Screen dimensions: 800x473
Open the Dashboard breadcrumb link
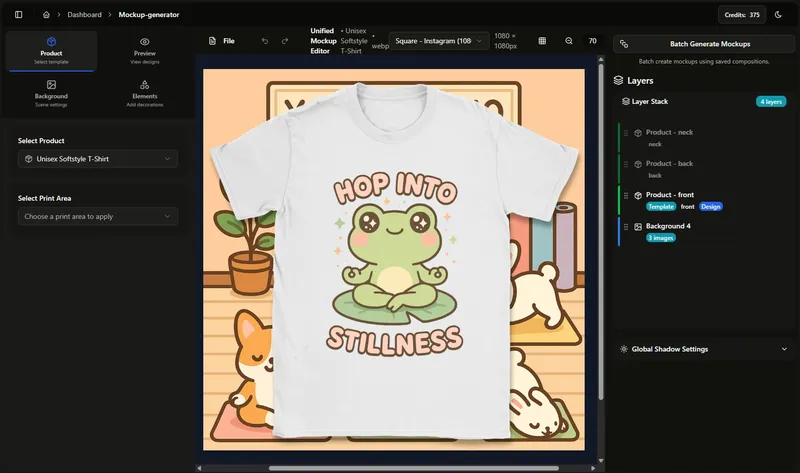click(x=84, y=15)
